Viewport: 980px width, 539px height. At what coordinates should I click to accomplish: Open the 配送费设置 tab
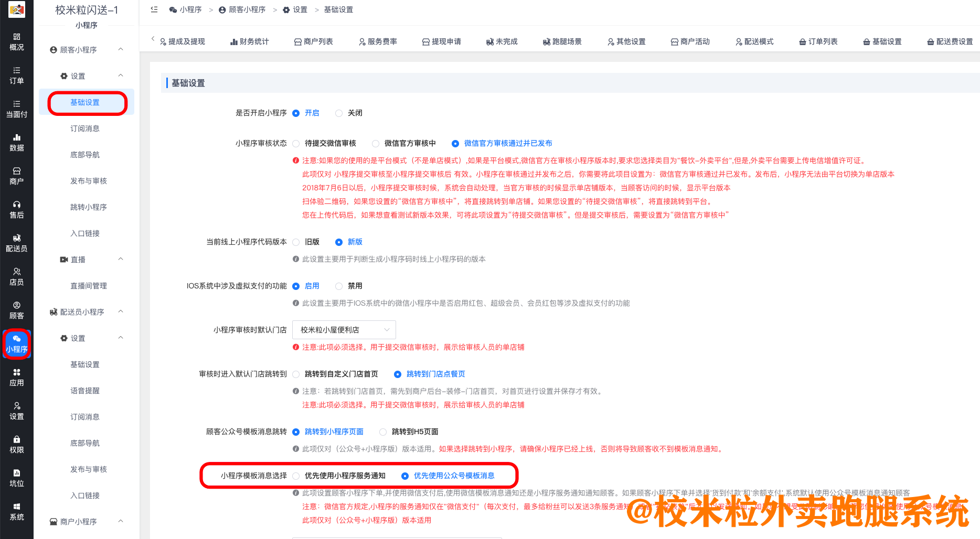(950, 41)
